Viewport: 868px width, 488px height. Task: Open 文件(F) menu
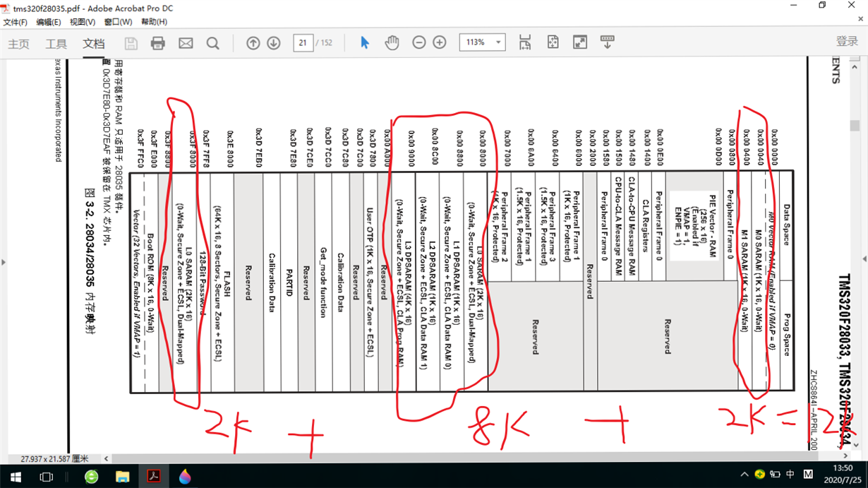point(15,22)
